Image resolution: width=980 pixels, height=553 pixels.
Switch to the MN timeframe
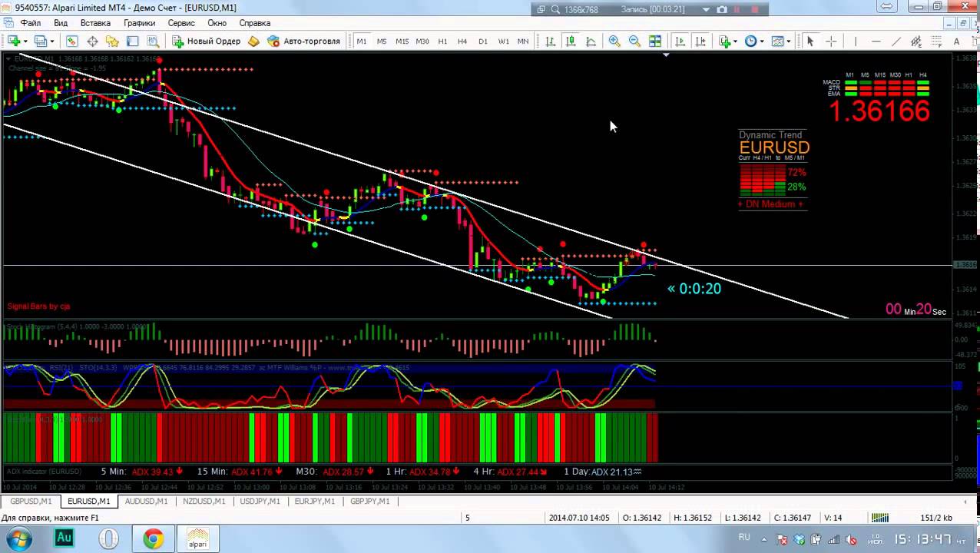tap(523, 41)
